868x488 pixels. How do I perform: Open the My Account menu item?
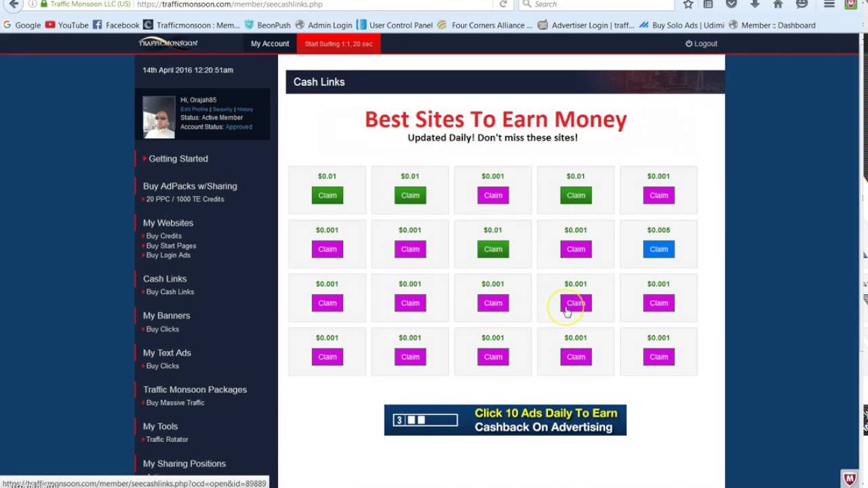pyautogui.click(x=270, y=43)
